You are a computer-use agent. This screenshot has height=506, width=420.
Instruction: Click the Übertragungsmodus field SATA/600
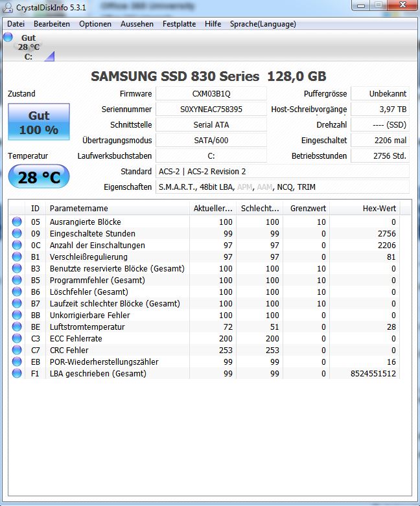211,141
